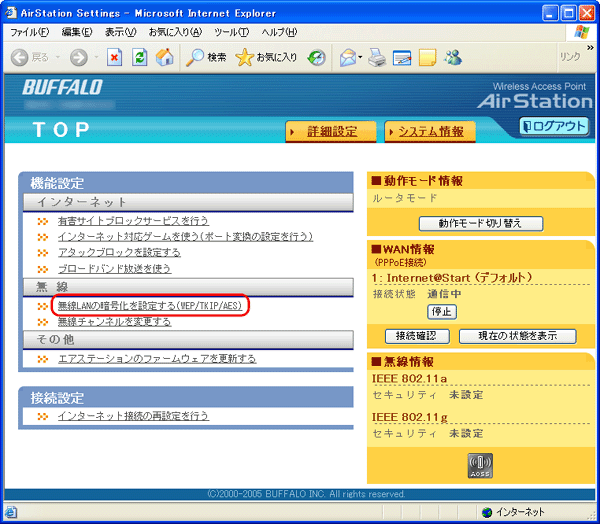The width and height of the screenshot is (600, 524).
Task: Expand the Links (リンク) toolbar chevron
Action: pyautogui.click(x=590, y=47)
